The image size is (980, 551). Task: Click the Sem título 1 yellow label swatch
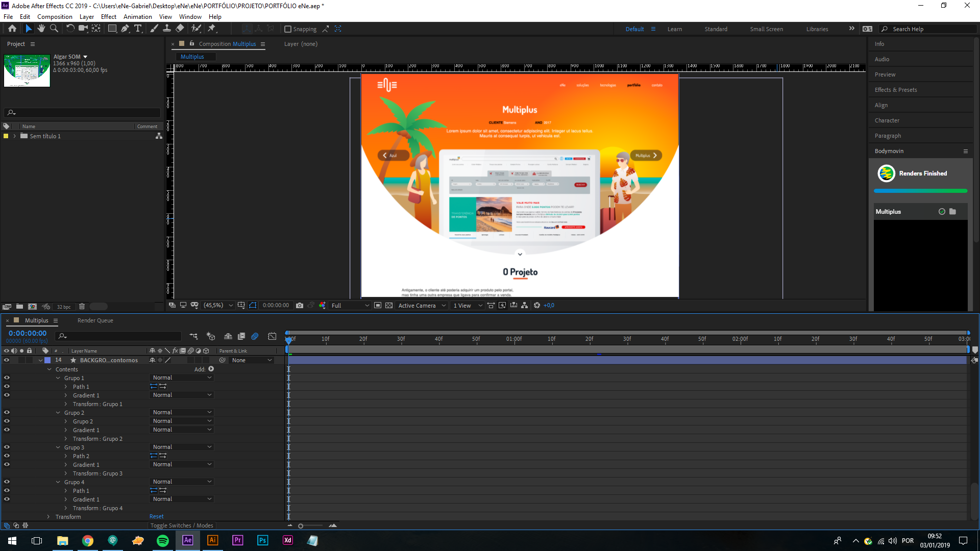pos(6,136)
